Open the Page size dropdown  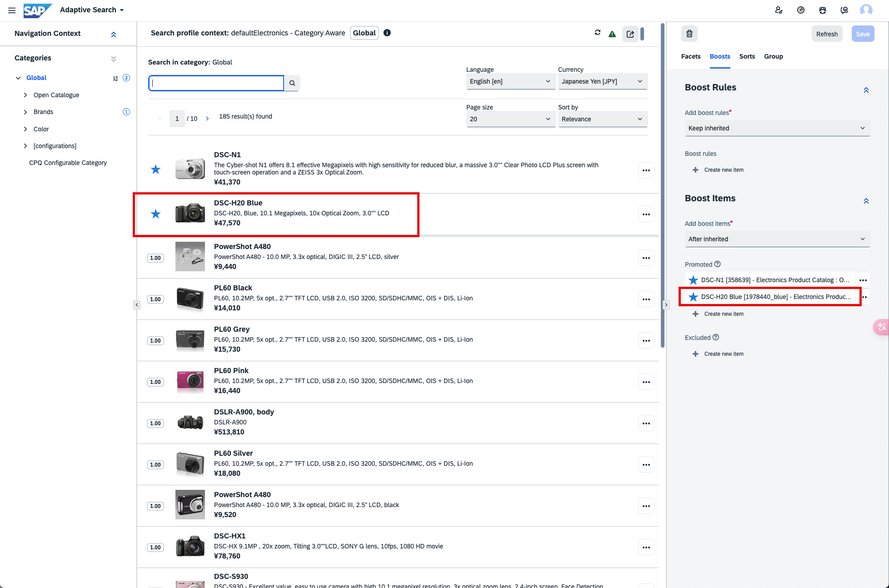[x=510, y=119]
